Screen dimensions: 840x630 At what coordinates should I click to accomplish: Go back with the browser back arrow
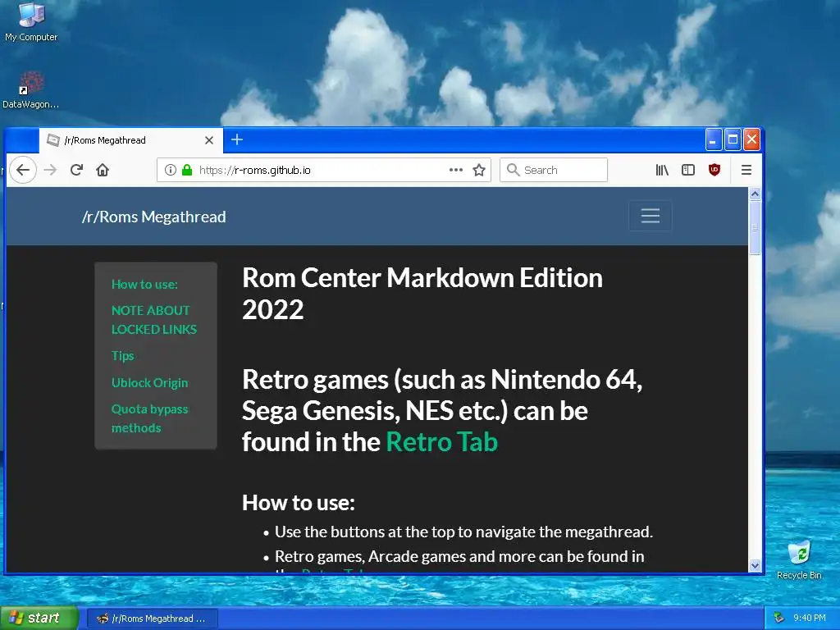[22, 170]
